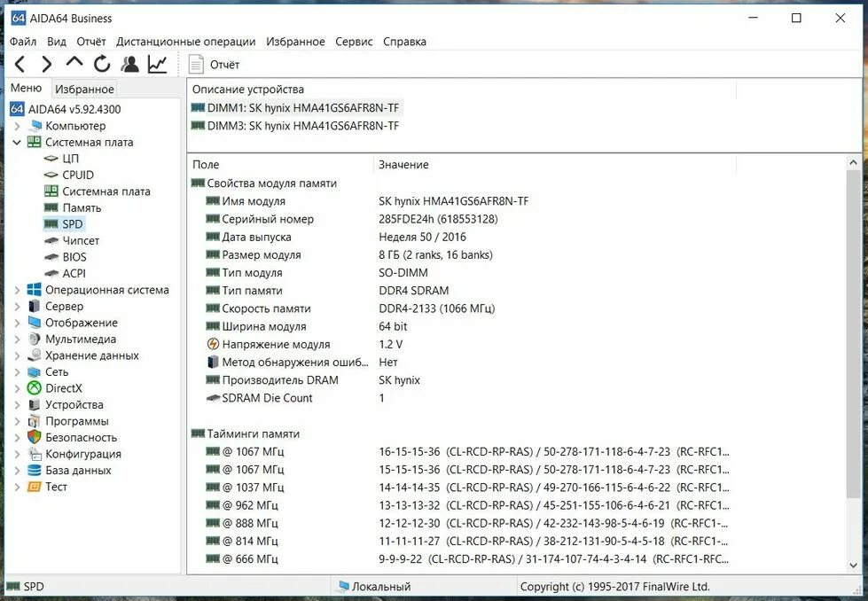Expand the DirectX node chevron

coord(17,388)
